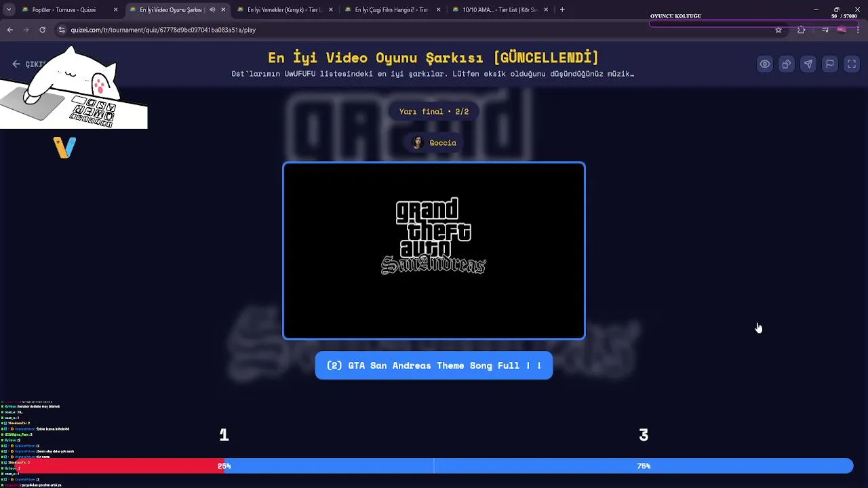Open a new browser tab with plus

[562, 10]
